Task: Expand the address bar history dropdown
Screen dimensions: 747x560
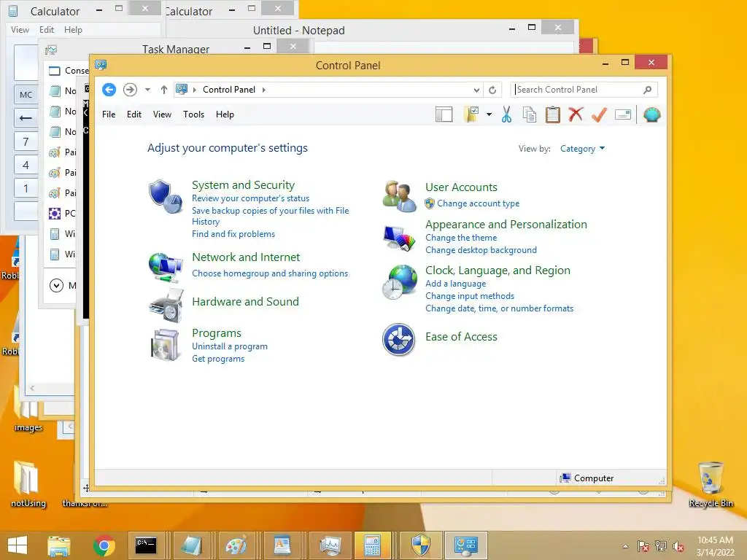Action: click(476, 90)
